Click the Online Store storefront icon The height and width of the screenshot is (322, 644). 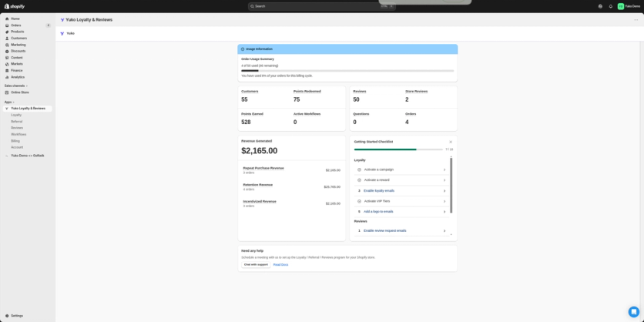point(7,92)
